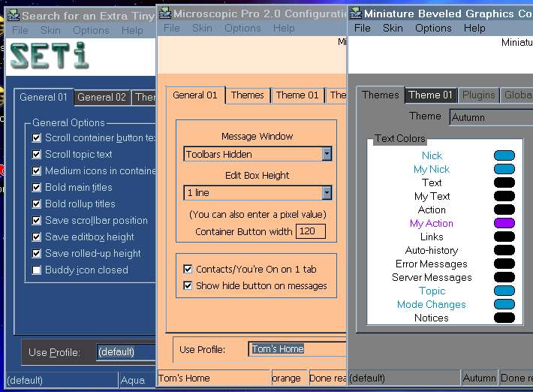
Task: Click the Notices color swatch
Action: point(504,318)
